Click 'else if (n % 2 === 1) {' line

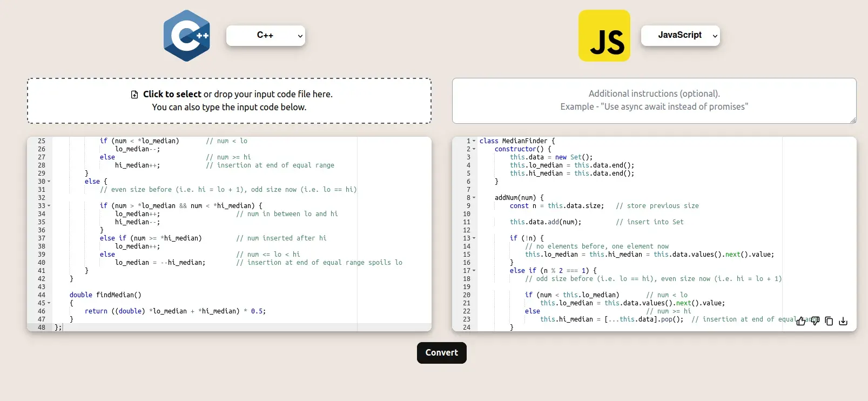[553, 271]
